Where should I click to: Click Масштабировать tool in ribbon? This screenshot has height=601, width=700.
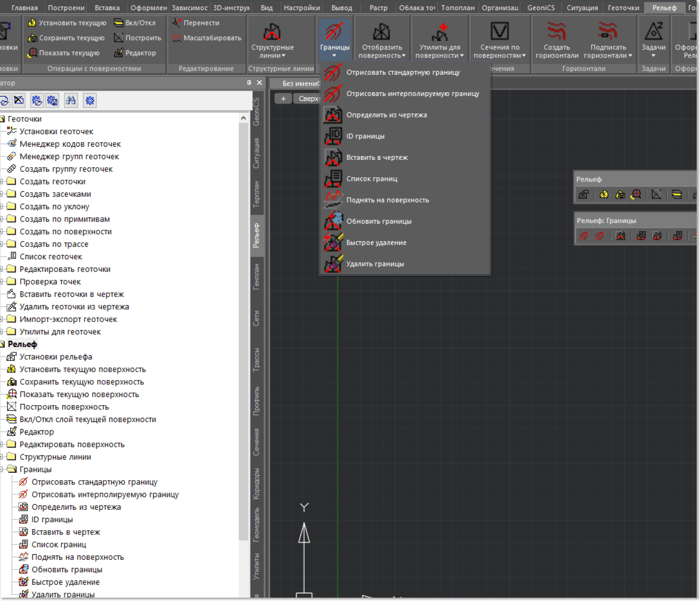pyautogui.click(x=207, y=38)
